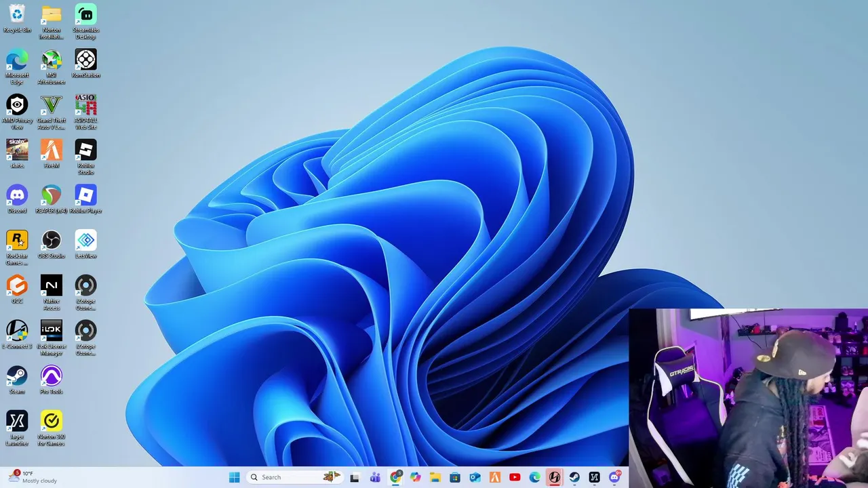Open the weather widget showing Mostly cloudy
Viewport: 868px width, 488px height.
coord(33,477)
